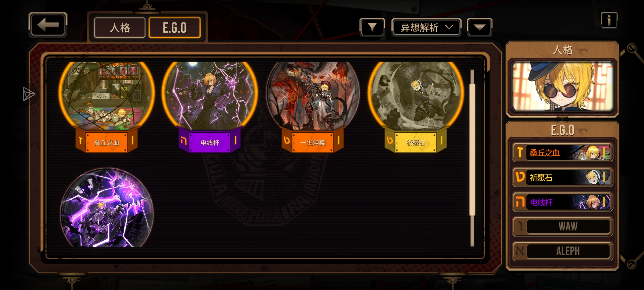The height and width of the screenshot is (290, 644).
Task: Go back with the arrow button
Action: [x=48, y=25]
